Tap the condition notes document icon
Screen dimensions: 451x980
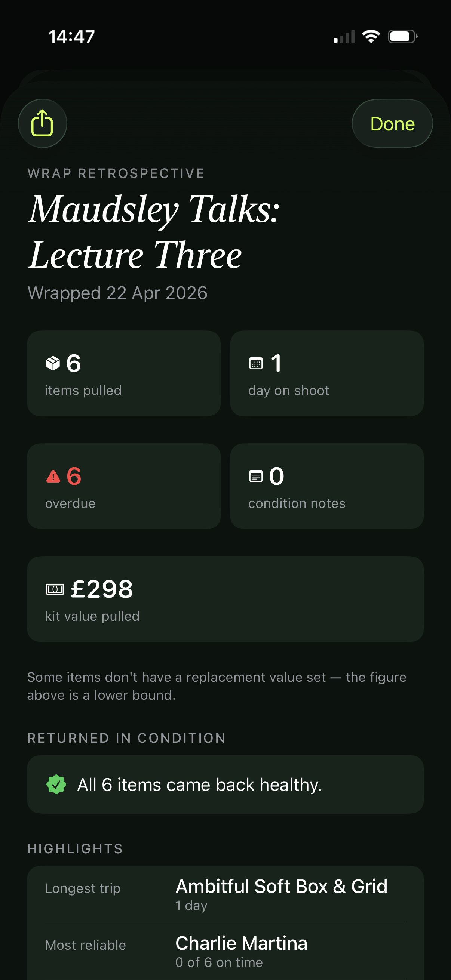256,476
